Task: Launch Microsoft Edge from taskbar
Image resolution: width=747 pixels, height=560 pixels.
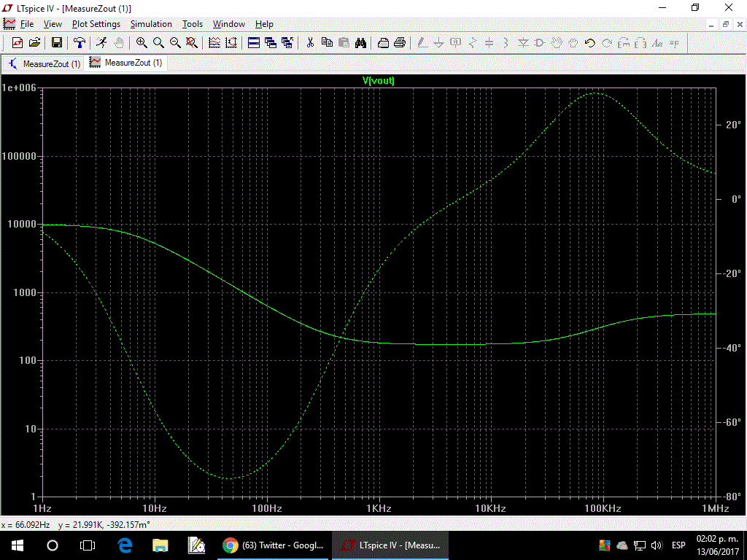Action: [x=125, y=545]
